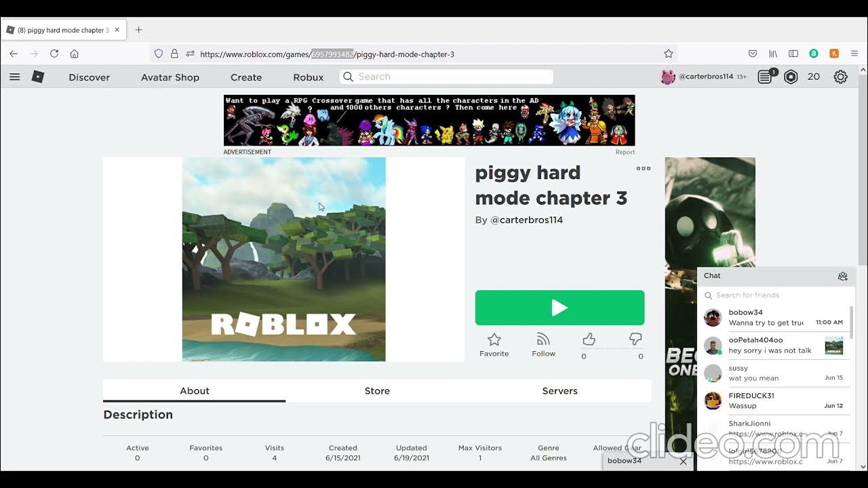Open the Pocket save icon
Viewport: 868px width, 488px height.
(x=753, y=54)
